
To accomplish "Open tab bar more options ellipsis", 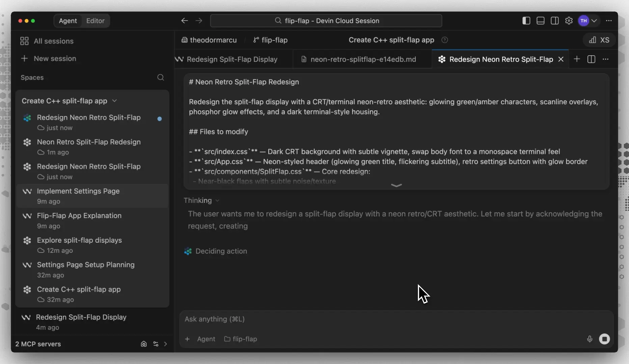I will (x=606, y=59).
